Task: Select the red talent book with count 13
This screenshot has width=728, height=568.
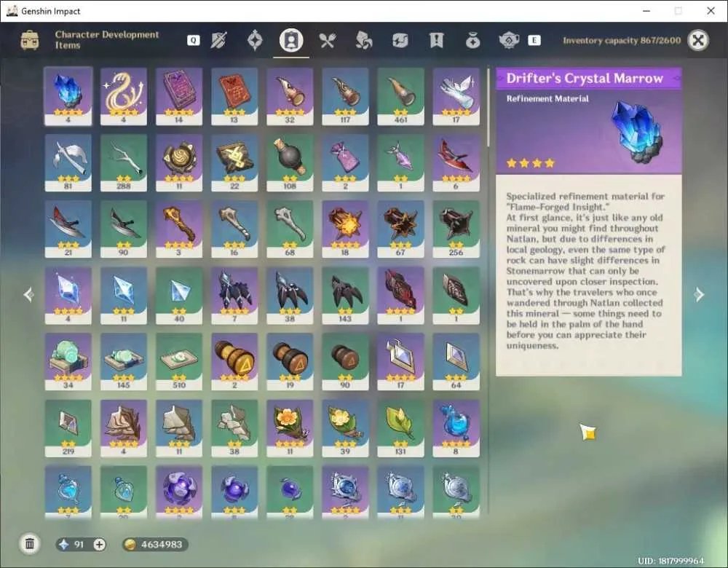Action: coord(234,97)
